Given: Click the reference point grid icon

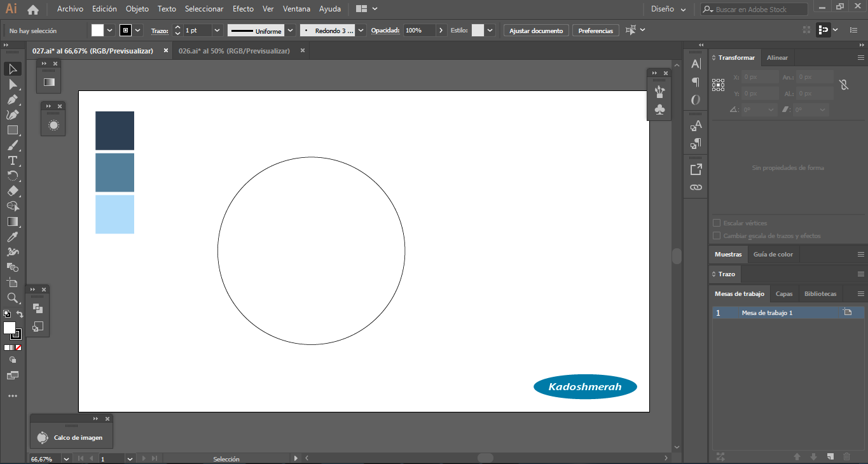Looking at the screenshot, I should pos(718,85).
